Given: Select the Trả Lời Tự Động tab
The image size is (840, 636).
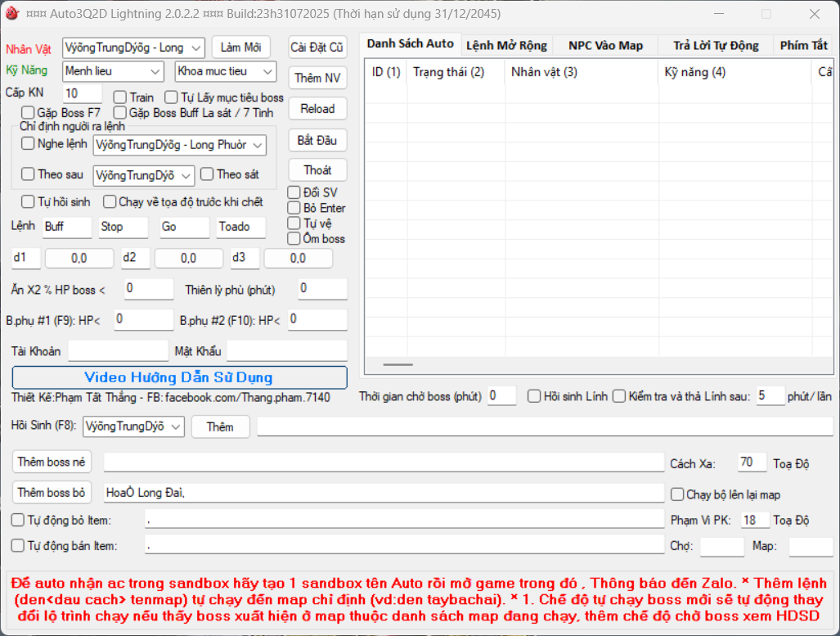Looking at the screenshot, I should [x=715, y=45].
